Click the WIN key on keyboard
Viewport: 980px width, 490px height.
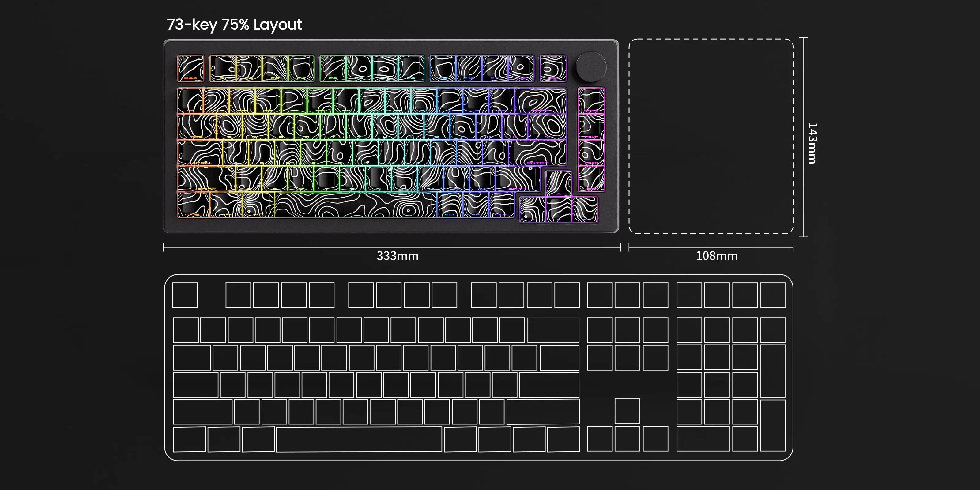pos(226,205)
